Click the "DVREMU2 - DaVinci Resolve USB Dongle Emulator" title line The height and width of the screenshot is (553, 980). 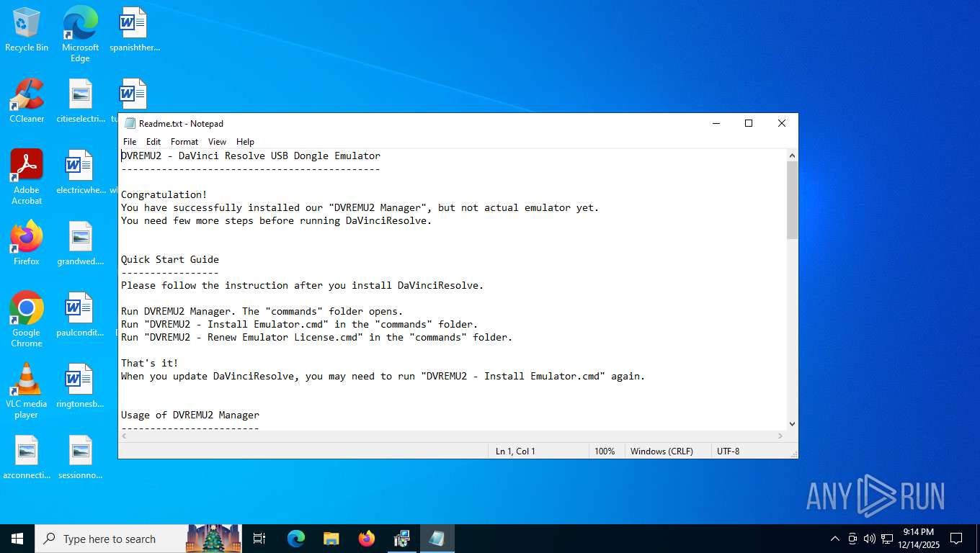[x=251, y=156]
